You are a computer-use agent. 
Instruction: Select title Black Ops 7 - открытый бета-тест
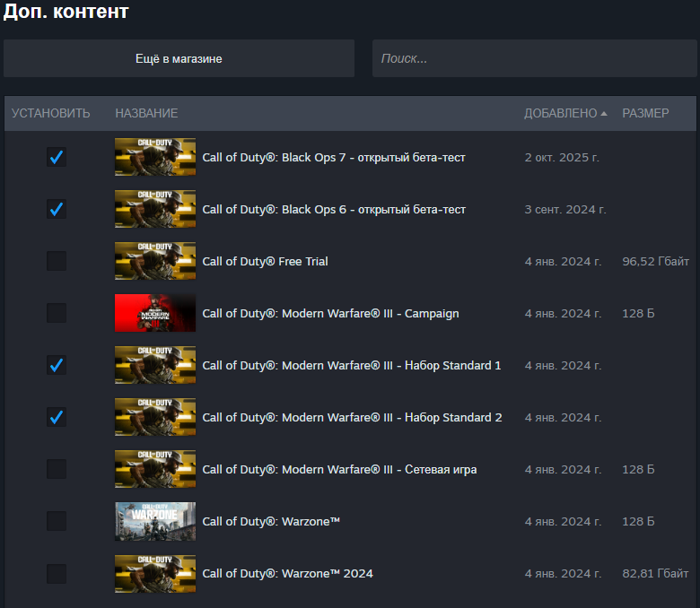tap(334, 158)
